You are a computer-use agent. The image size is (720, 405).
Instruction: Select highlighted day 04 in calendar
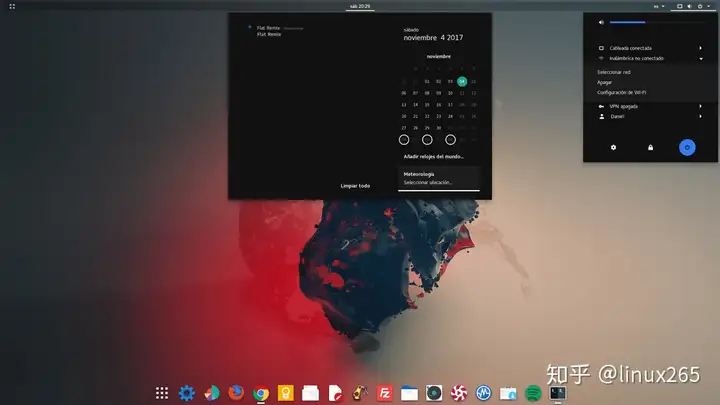pos(462,81)
